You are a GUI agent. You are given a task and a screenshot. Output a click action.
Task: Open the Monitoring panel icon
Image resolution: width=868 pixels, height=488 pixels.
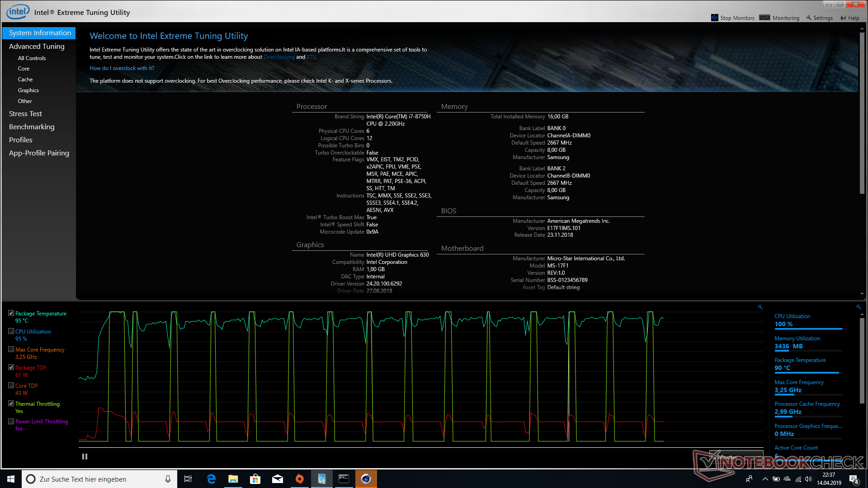pyautogui.click(x=764, y=18)
